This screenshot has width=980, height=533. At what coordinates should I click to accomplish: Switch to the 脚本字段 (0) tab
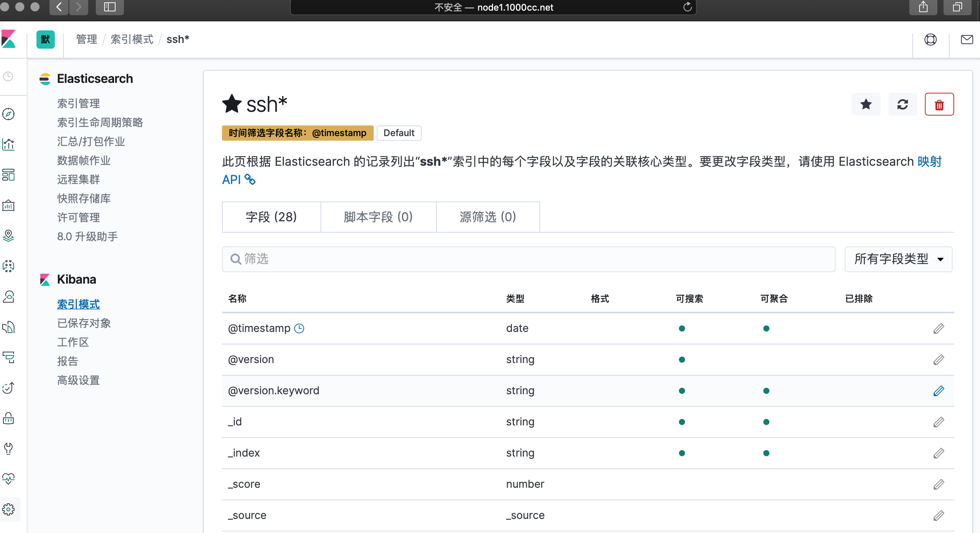tap(378, 217)
